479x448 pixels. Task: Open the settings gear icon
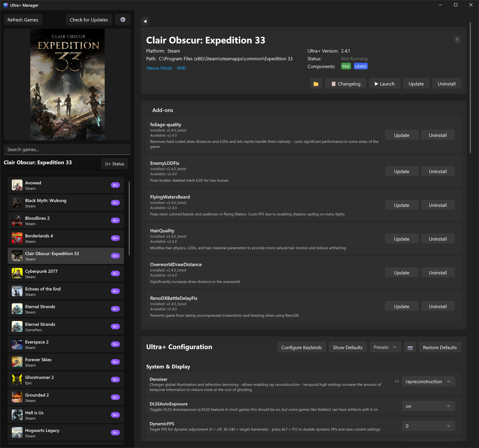click(x=123, y=19)
